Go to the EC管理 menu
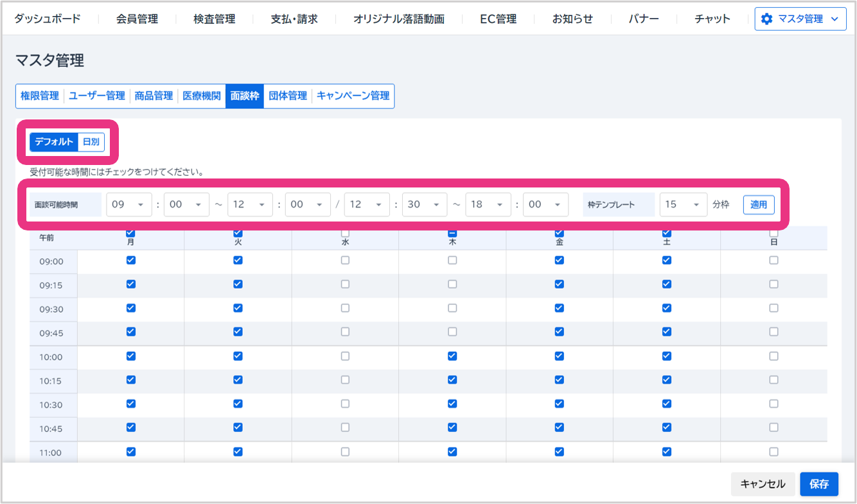The width and height of the screenshot is (857, 504). point(498,19)
